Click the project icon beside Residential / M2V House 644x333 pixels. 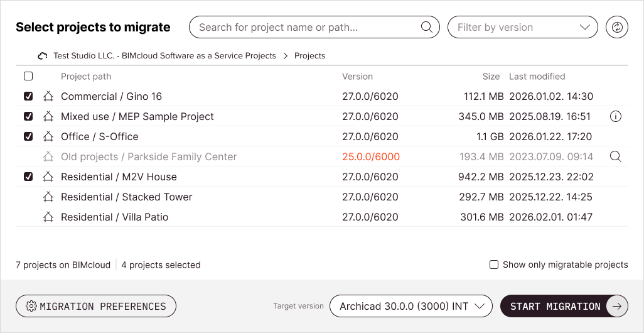coord(48,177)
